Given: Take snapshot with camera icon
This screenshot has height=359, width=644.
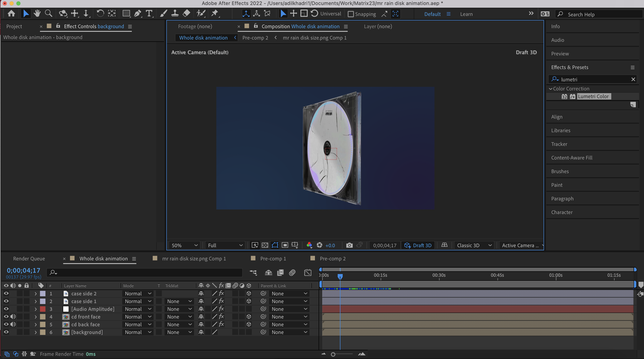Looking at the screenshot, I should [349, 245].
